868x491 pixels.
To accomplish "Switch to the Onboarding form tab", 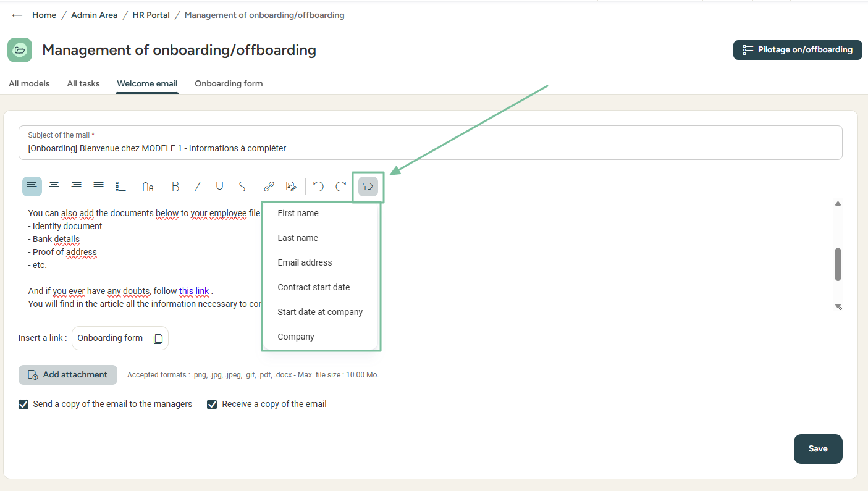I will 229,83.
